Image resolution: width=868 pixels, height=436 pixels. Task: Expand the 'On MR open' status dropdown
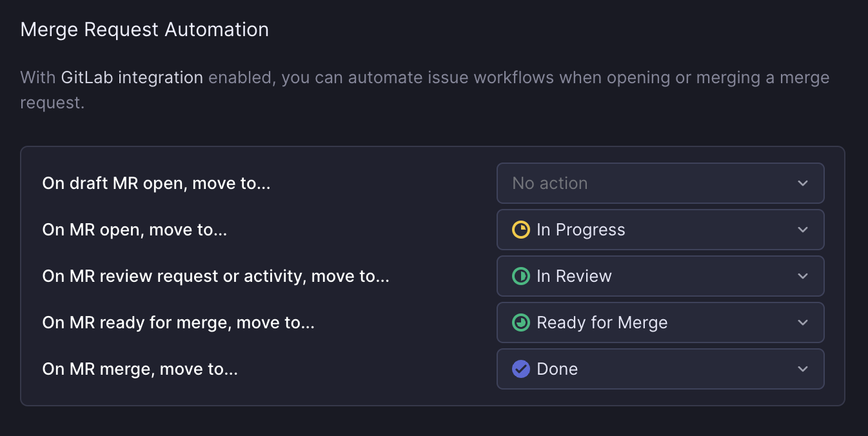click(660, 230)
